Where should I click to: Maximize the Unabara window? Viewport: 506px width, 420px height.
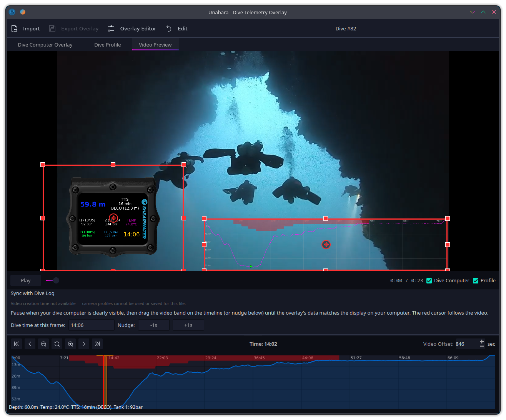(483, 12)
